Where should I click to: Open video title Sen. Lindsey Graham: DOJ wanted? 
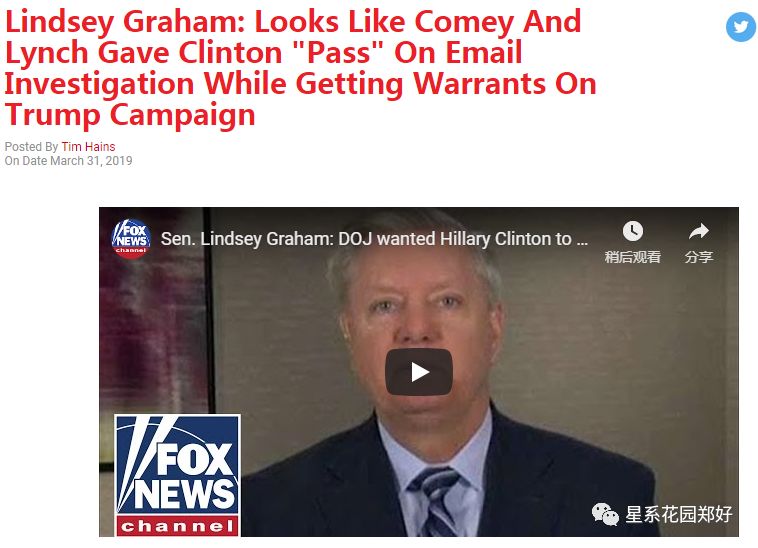point(374,239)
